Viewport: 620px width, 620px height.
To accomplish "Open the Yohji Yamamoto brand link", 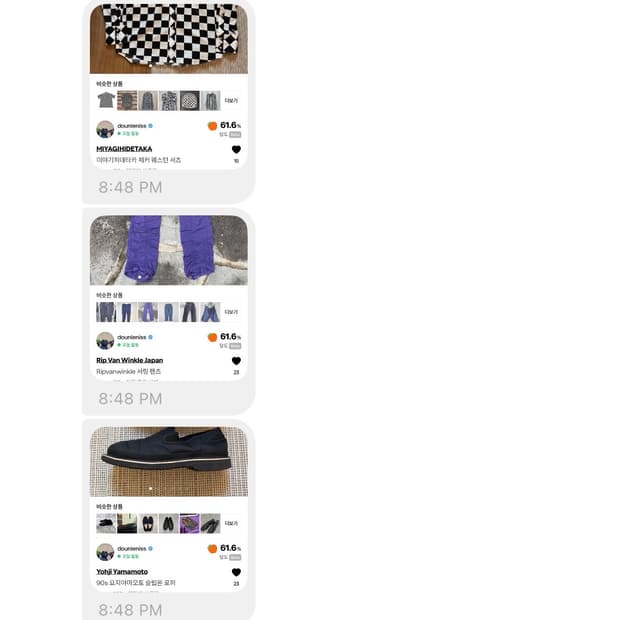I will coord(122,571).
